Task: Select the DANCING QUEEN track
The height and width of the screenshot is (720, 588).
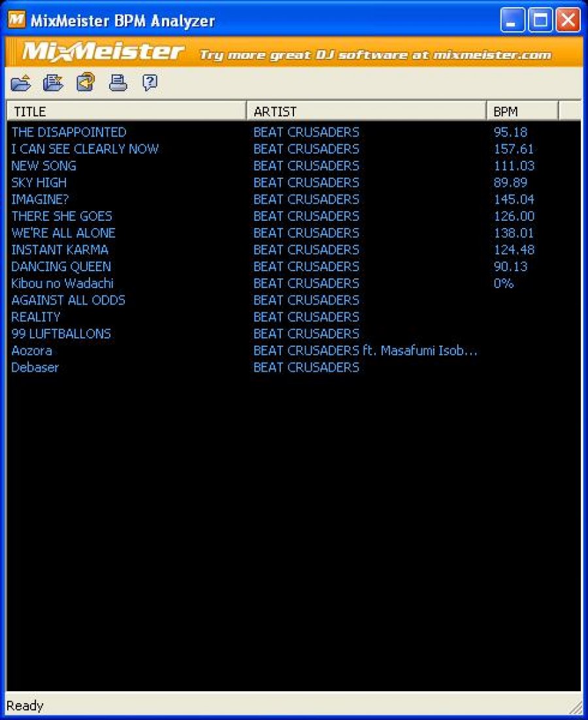Action: (x=61, y=267)
